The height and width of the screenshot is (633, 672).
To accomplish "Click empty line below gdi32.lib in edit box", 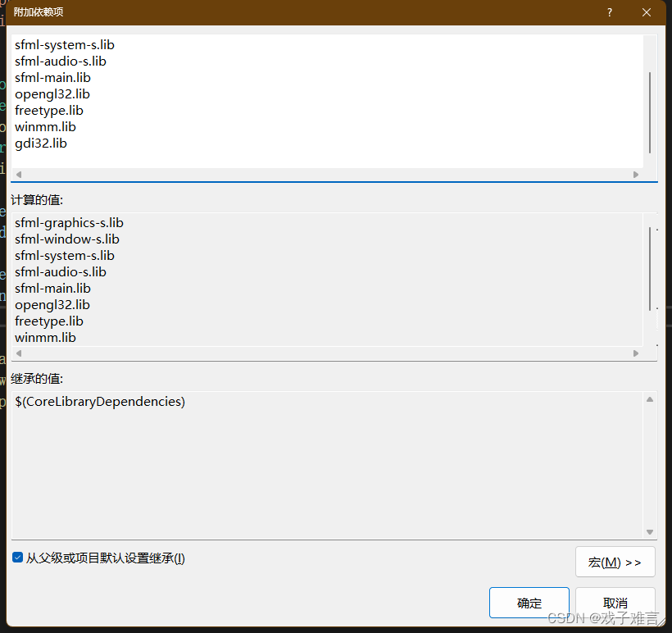I will coord(327,160).
